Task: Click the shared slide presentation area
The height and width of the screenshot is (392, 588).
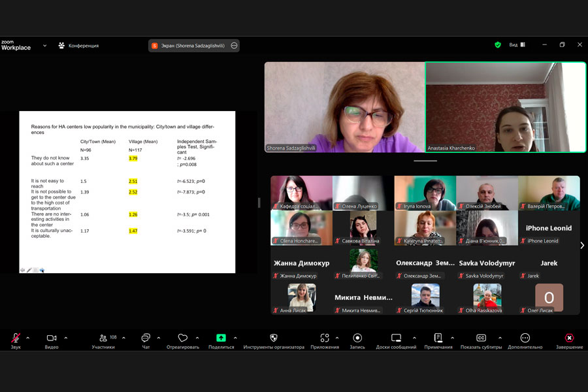Action: 127,192
